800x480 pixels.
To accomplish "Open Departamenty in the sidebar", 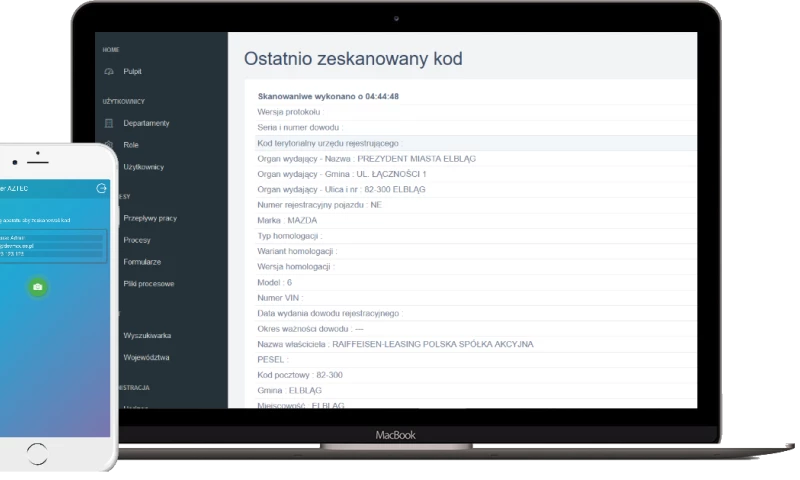I will pyautogui.click(x=146, y=123).
